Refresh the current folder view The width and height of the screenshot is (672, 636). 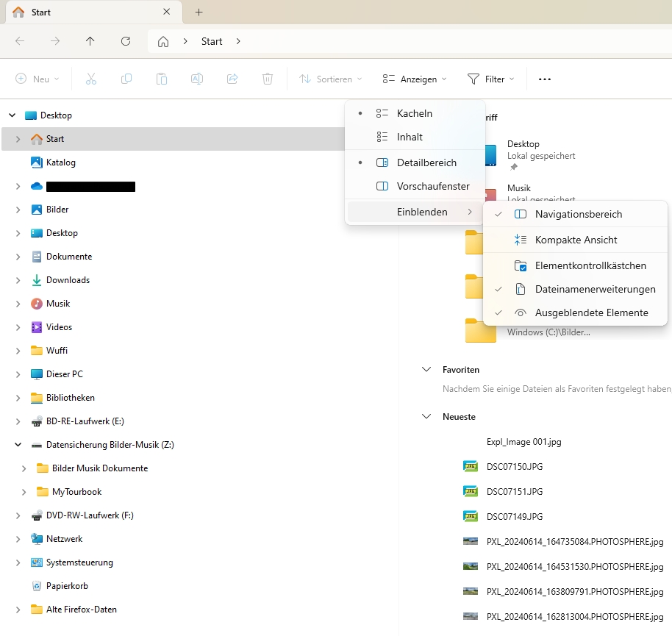pos(126,41)
